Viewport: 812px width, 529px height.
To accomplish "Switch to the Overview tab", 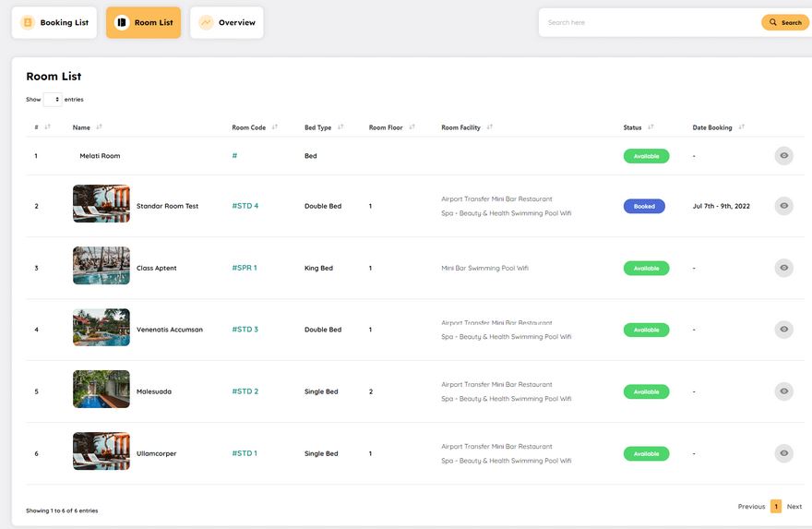I will pos(227,23).
